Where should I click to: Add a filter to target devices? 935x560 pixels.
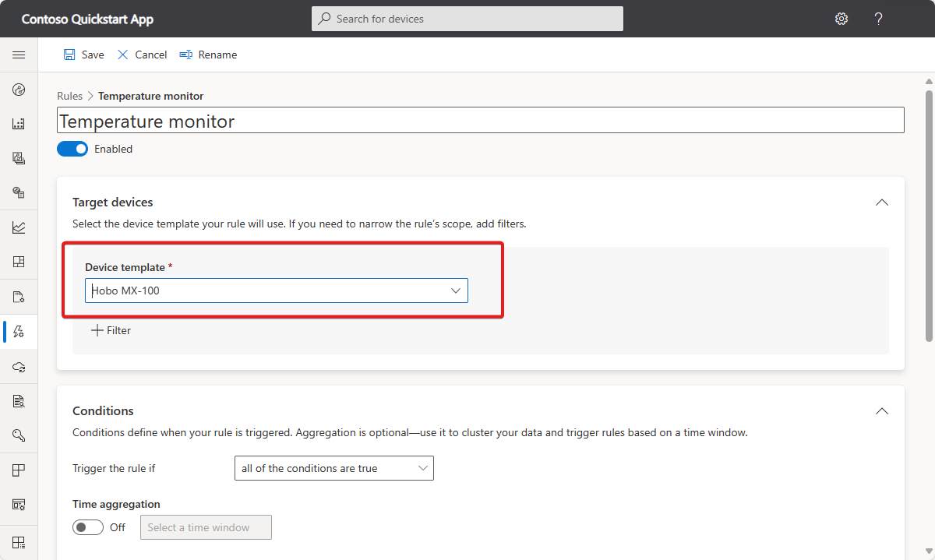coord(111,329)
